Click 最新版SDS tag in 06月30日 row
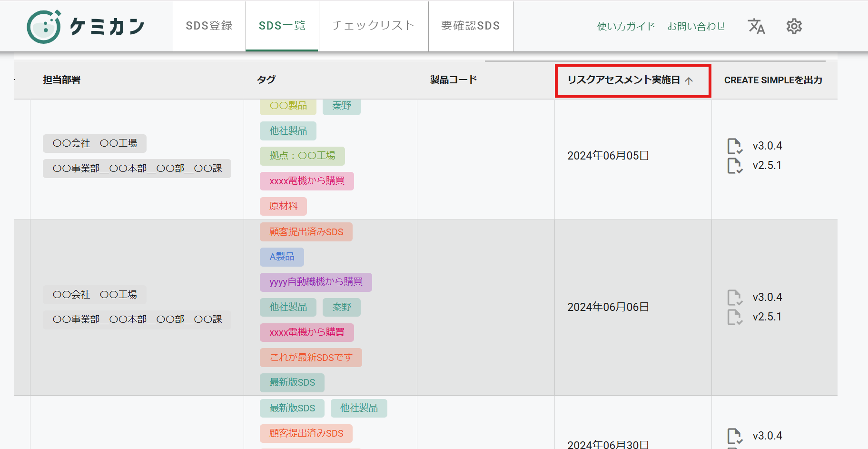Image resolution: width=868 pixels, height=449 pixels. click(292, 409)
